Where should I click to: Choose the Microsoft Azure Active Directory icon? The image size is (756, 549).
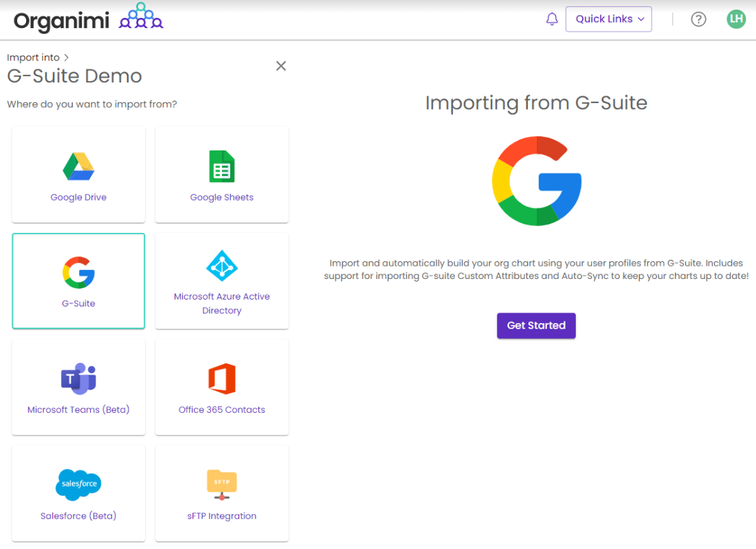pos(221,266)
